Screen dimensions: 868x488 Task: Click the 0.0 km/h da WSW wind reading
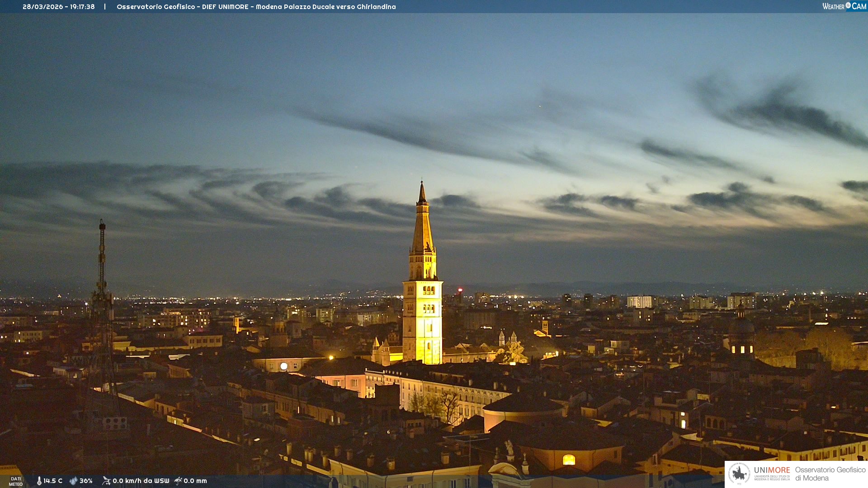pyautogui.click(x=141, y=481)
